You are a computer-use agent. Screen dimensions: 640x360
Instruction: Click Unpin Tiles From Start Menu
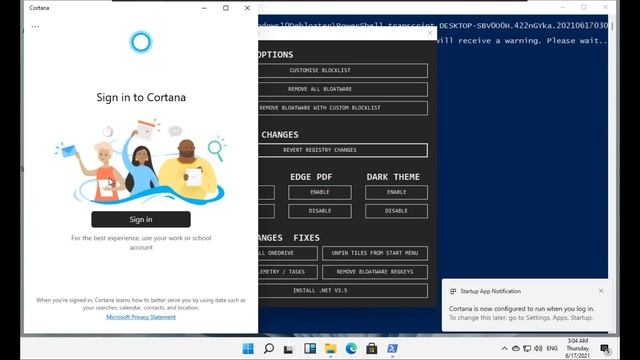[375, 253]
